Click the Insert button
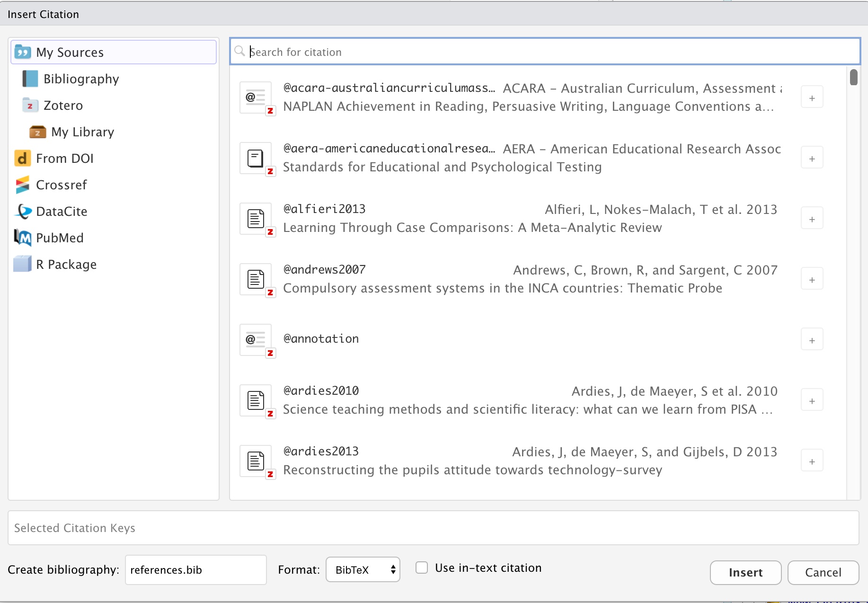Viewport: 868px width, 603px height. click(745, 572)
